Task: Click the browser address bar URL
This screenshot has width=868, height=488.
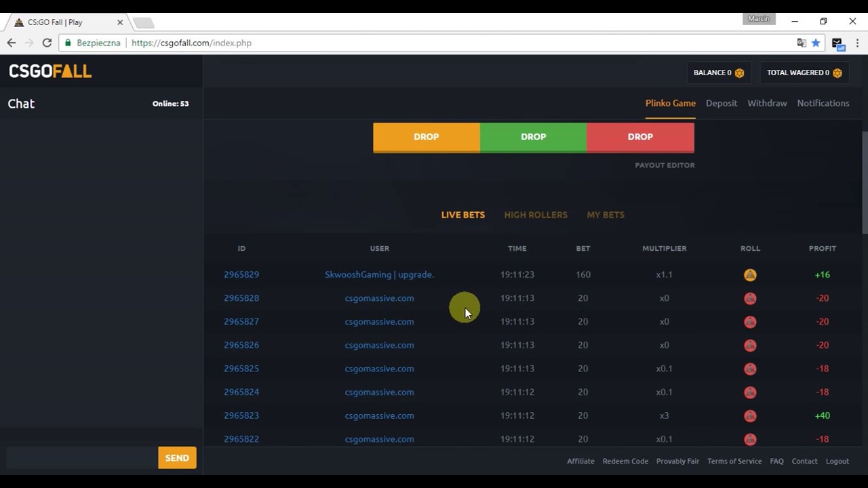Action: pos(191,43)
